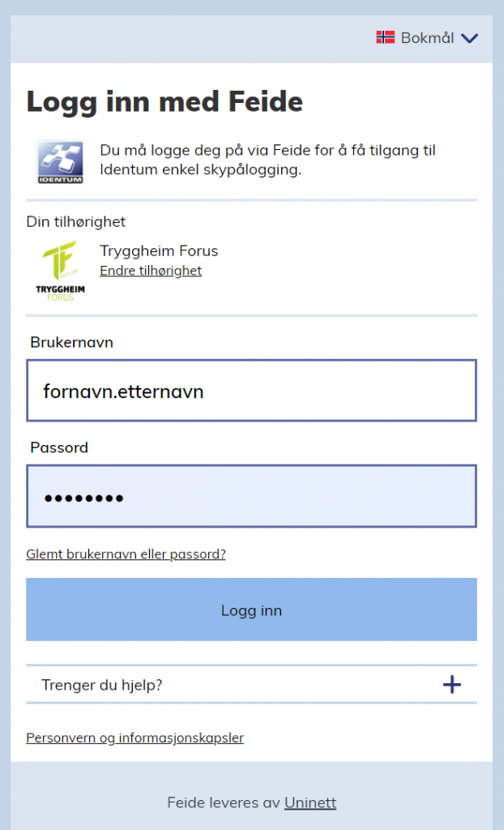Focus the Passord input field
The width and height of the screenshot is (504, 830).
251,496
